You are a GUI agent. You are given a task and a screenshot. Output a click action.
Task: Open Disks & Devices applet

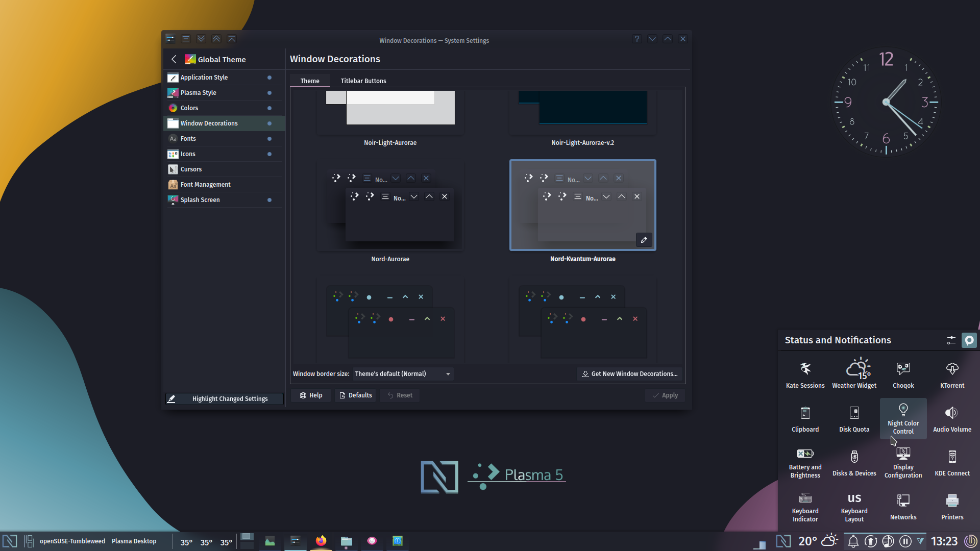(x=854, y=462)
